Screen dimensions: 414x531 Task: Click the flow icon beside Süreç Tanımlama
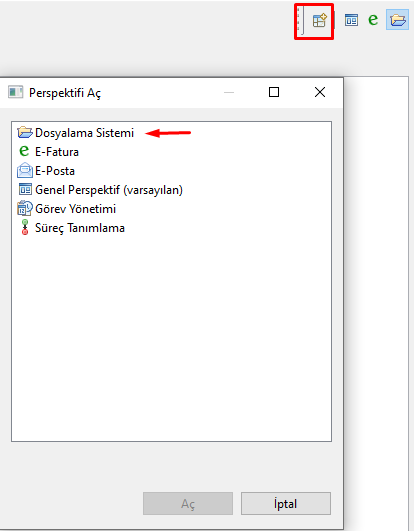[25, 227]
